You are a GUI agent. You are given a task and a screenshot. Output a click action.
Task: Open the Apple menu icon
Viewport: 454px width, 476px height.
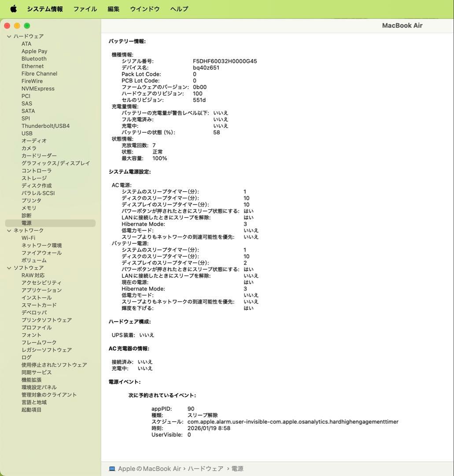pos(13,9)
